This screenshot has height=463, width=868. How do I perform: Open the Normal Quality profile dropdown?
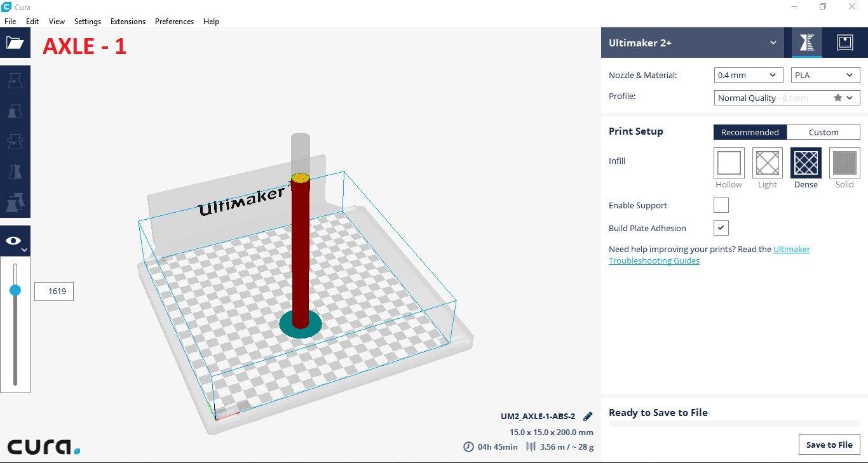tap(787, 98)
